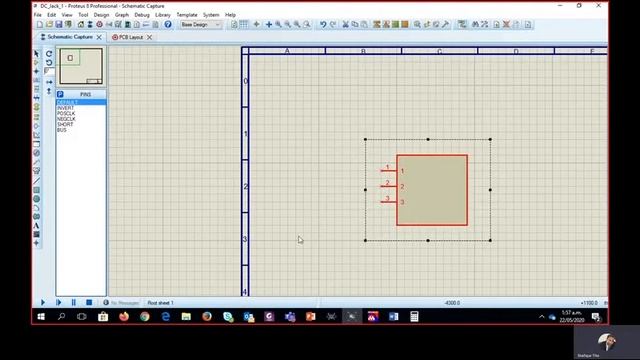Open the Help menu
The image size is (640, 360).
click(x=230, y=15)
